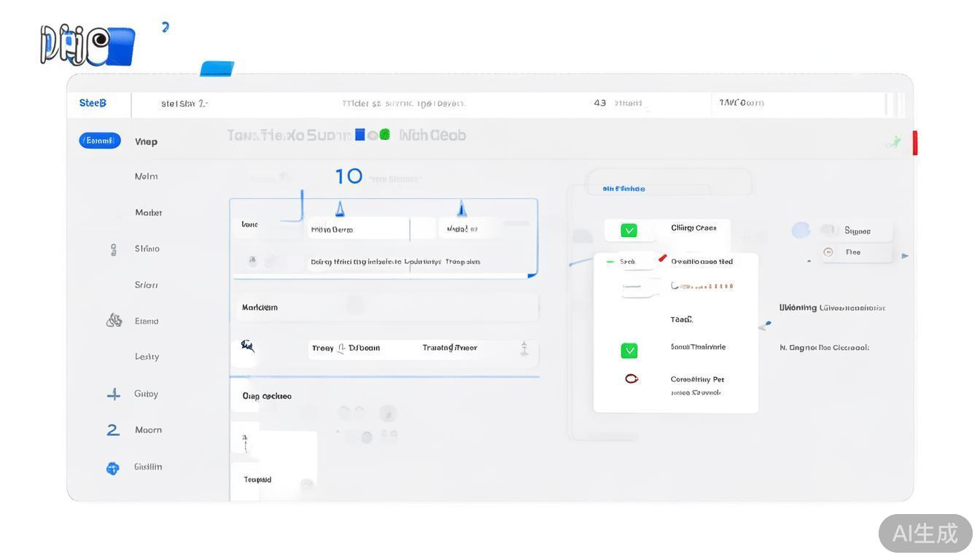Viewport: 980px width, 560px height.
Task: Click the blue number 2 icon beside Moorn
Action: tap(113, 430)
